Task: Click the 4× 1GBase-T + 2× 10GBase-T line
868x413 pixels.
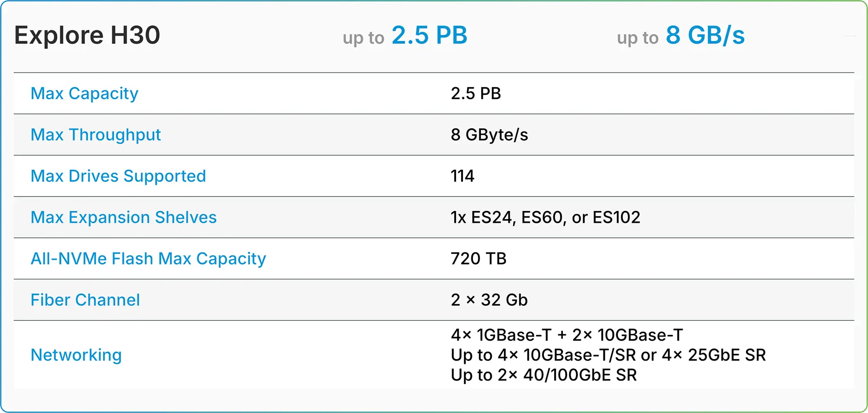Action: tap(566, 335)
